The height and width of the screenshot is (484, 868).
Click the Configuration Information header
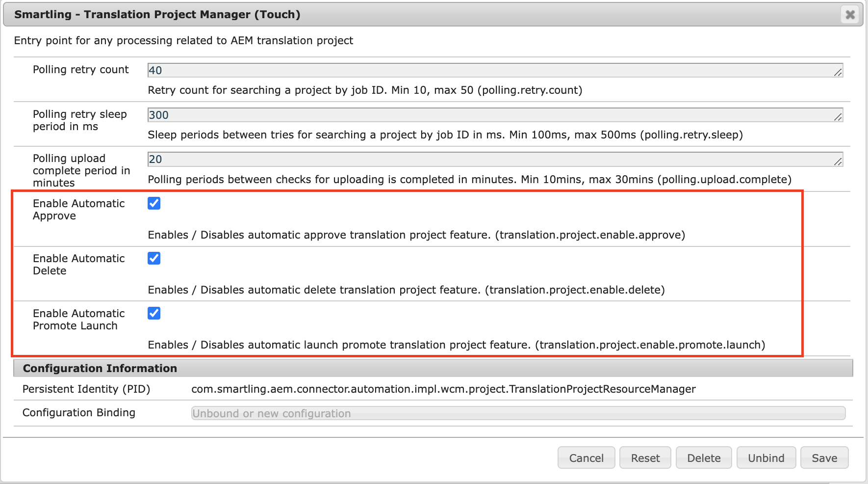pyautogui.click(x=433, y=368)
